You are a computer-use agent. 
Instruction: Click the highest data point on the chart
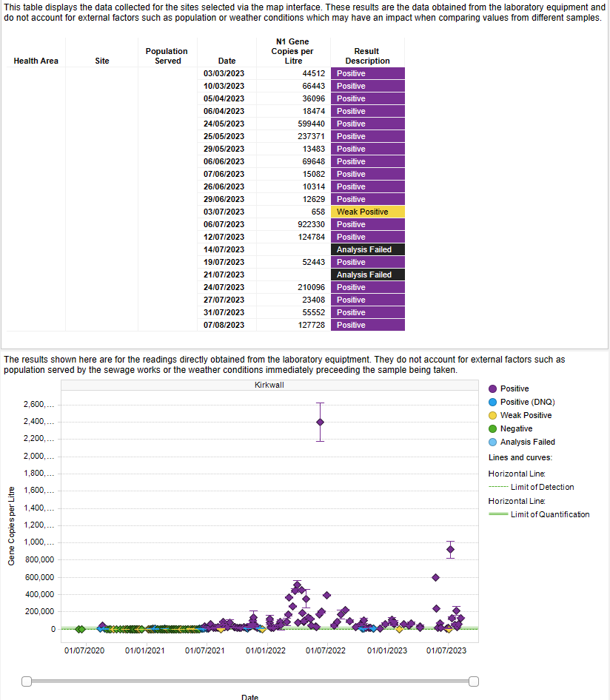click(x=320, y=421)
